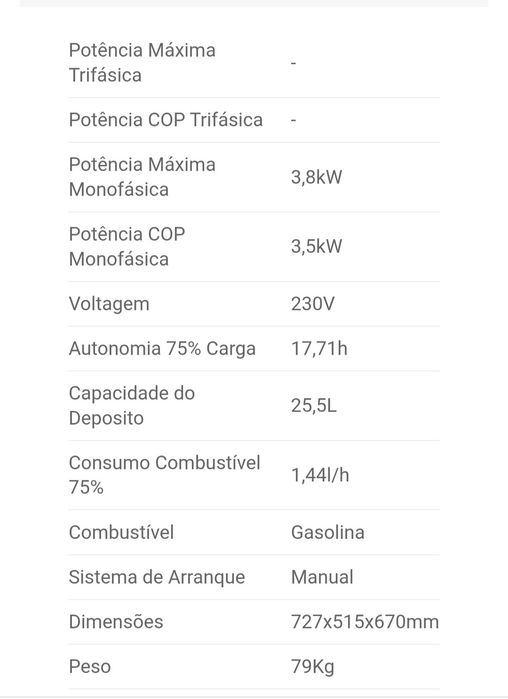This screenshot has width=508, height=699.
Task: Select the 3,5kW value
Action: pos(316,246)
